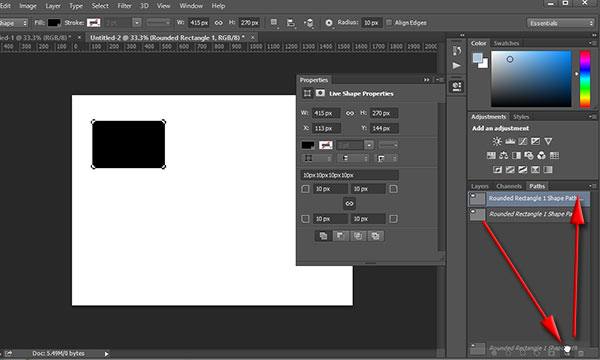The height and width of the screenshot is (360, 600).
Task: Open the Image menu
Action: pos(28,6)
